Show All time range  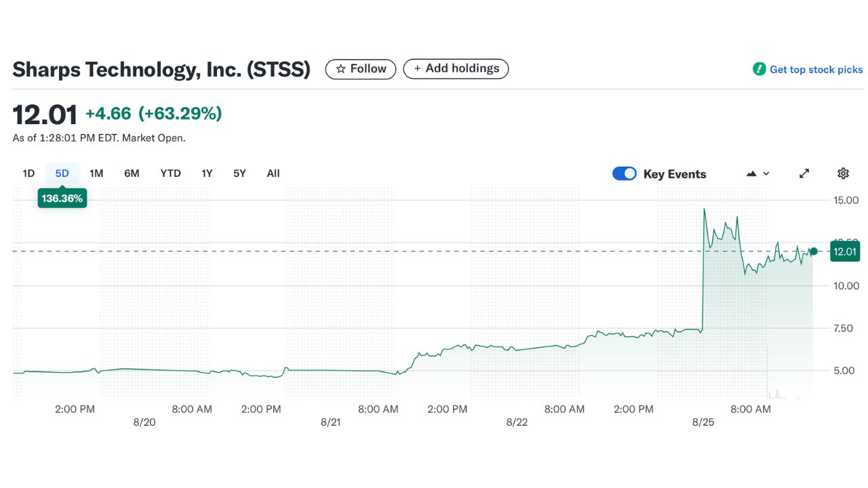point(273,174)
